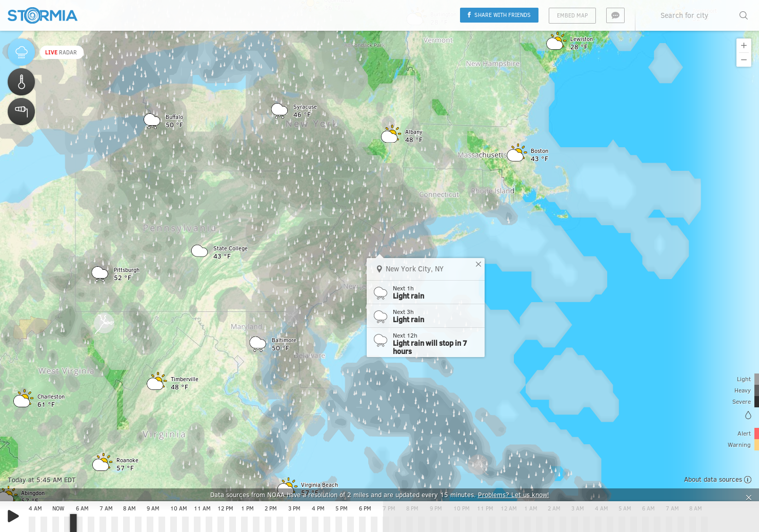Zoom in on the map

744,46
